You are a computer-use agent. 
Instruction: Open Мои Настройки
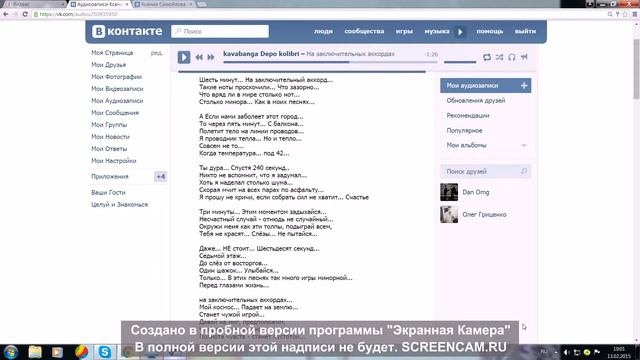point(114,161)
